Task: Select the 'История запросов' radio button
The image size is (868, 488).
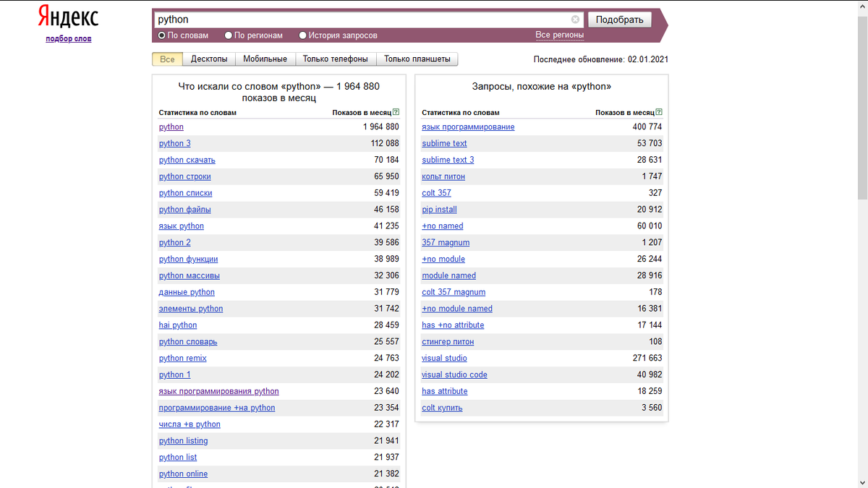Action: coord(303,35)
